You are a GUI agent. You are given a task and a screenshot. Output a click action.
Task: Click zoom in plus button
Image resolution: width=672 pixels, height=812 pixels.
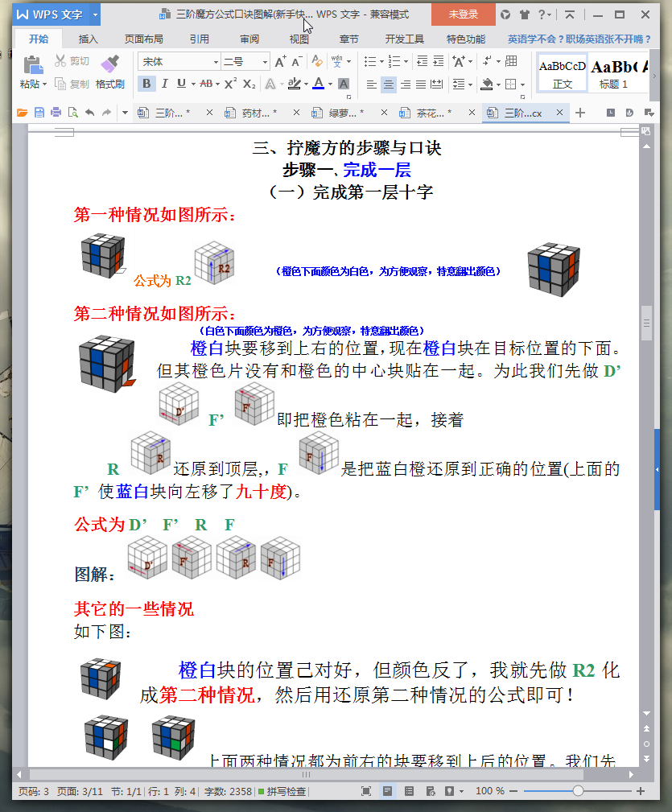641,791
